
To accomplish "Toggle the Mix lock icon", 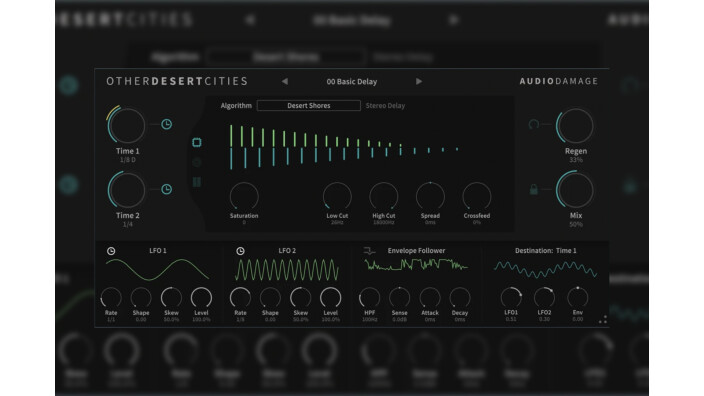I will 533,189.
